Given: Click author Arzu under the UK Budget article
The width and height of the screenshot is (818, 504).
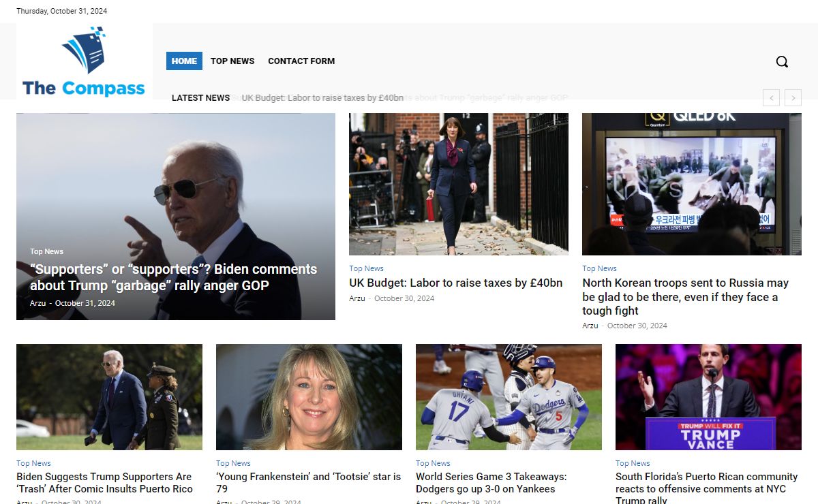Looking at the screenshot, I should click(x=357, y=298).
